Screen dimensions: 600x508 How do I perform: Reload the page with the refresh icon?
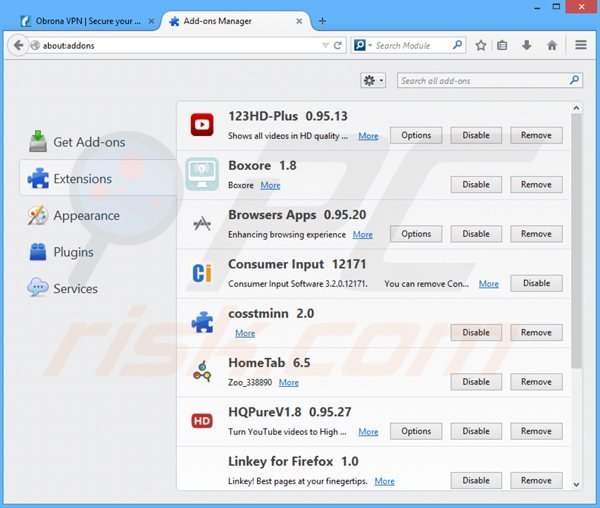[338, 46]
